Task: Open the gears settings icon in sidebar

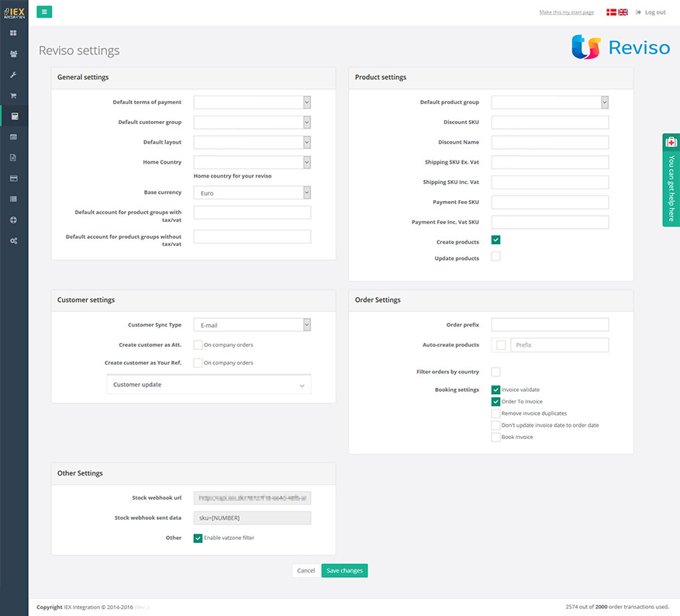Action: (13, 241)
